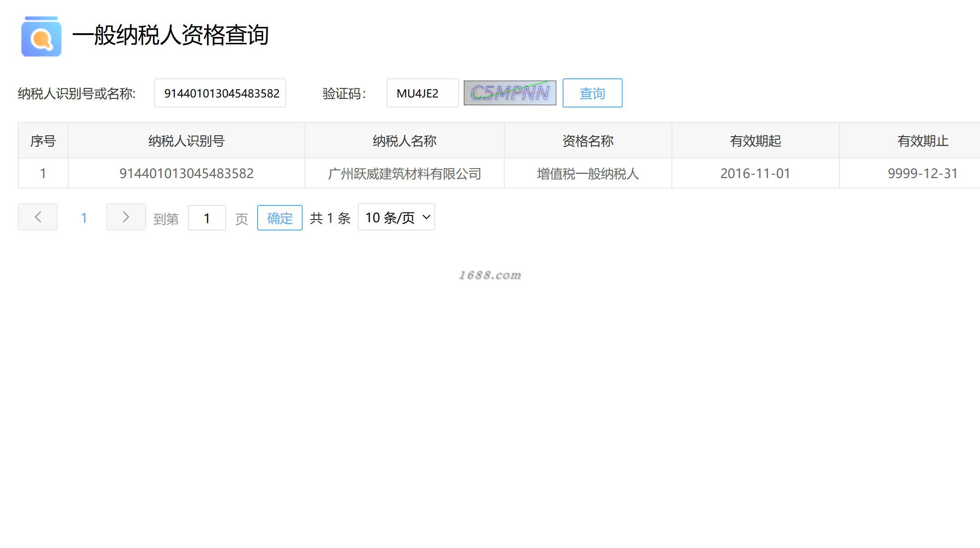Screen dimensions: 980x548
Task: Focus the 验证码 verification code input
Action: tap(422, 93)
